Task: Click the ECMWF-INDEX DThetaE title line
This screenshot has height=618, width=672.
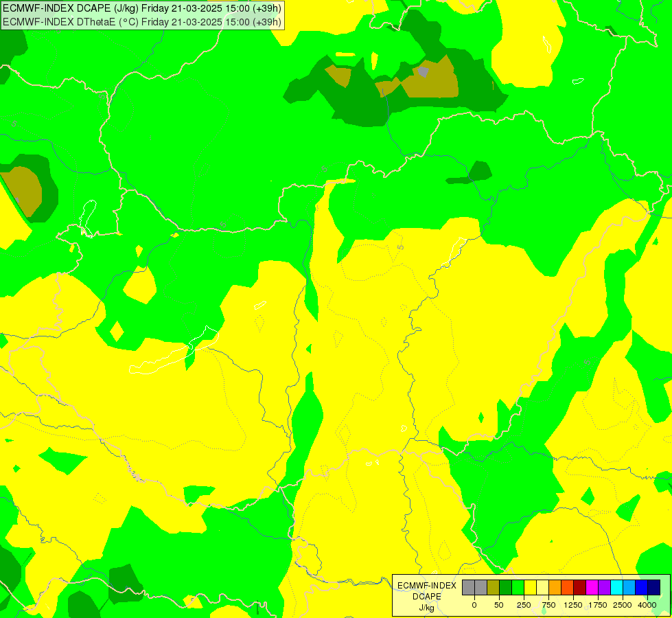Action: pos(142,21)
